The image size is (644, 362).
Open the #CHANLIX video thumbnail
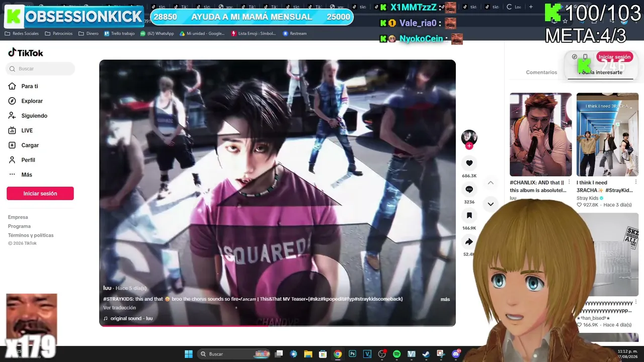[x=541, y=134]
